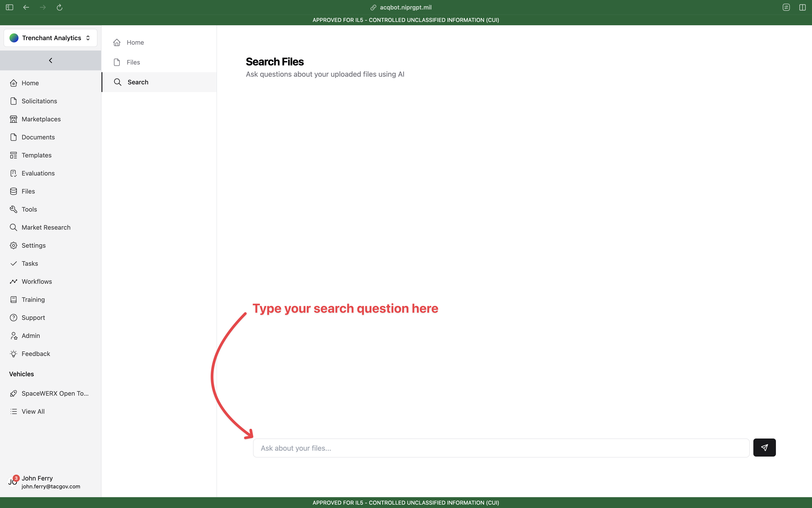Collapse the left sidebar with the chevron
The height and width of the screenshot is (508, 812).
pos(50,60)
